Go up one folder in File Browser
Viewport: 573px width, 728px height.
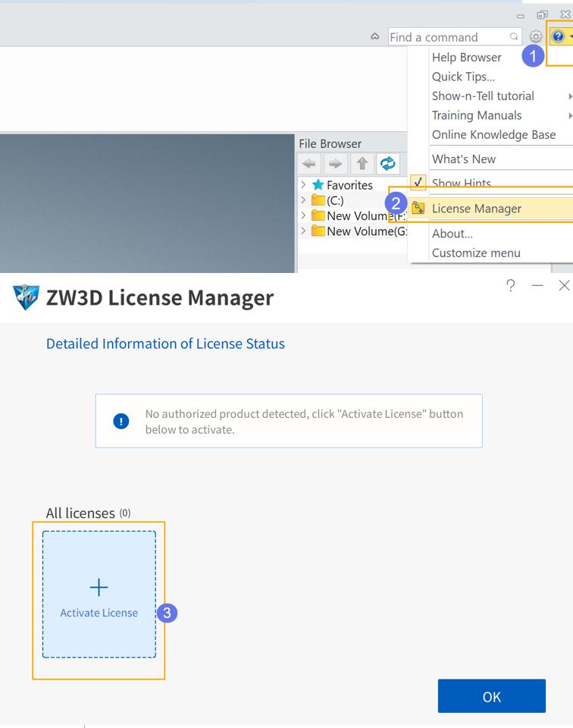362,164
